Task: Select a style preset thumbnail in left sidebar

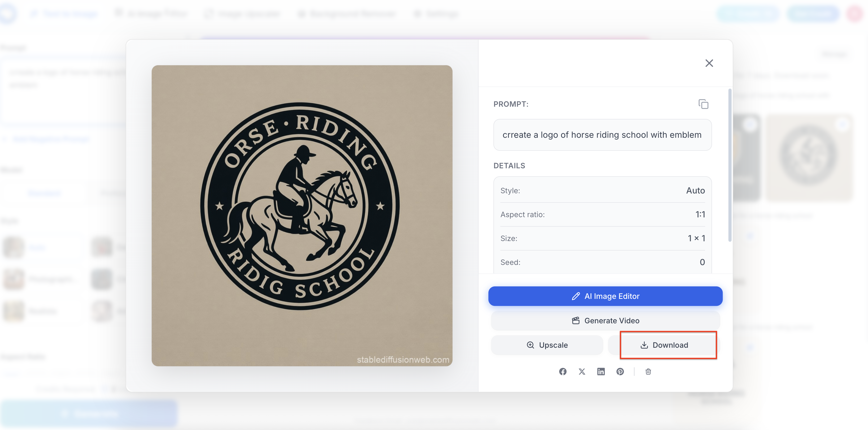Action: point(14,247)
